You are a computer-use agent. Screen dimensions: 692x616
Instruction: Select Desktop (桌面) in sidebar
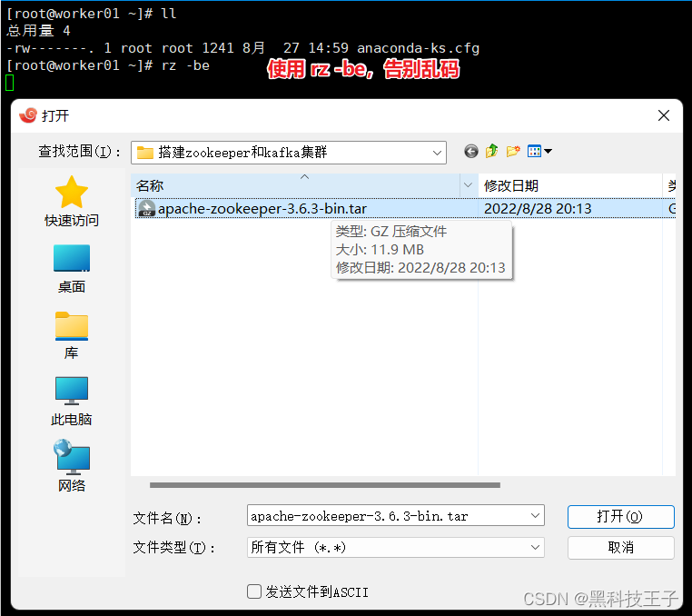[72, 269]
